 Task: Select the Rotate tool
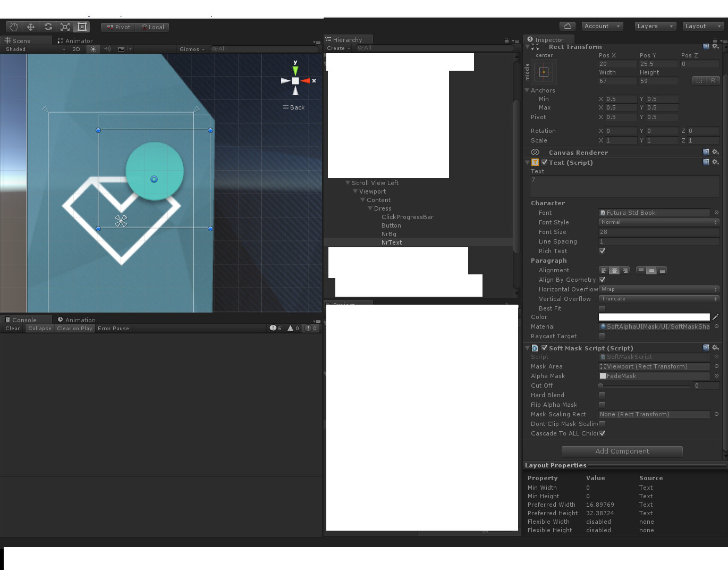coord(48,27)
